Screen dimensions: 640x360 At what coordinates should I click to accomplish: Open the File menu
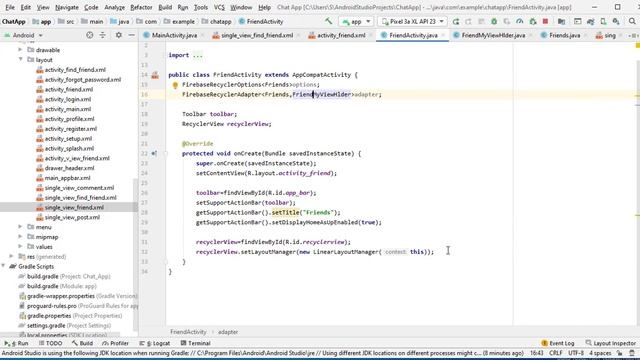pyautogui.click(x=10, y=7)
